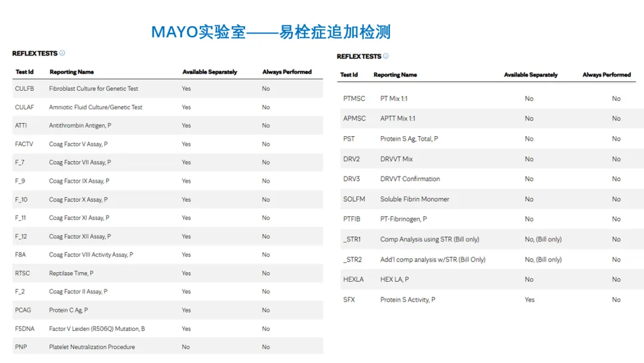This screenshot has height=363, width=644.
Task: Select Coag Factor XII Assay, P
Action: click(80, 236)
